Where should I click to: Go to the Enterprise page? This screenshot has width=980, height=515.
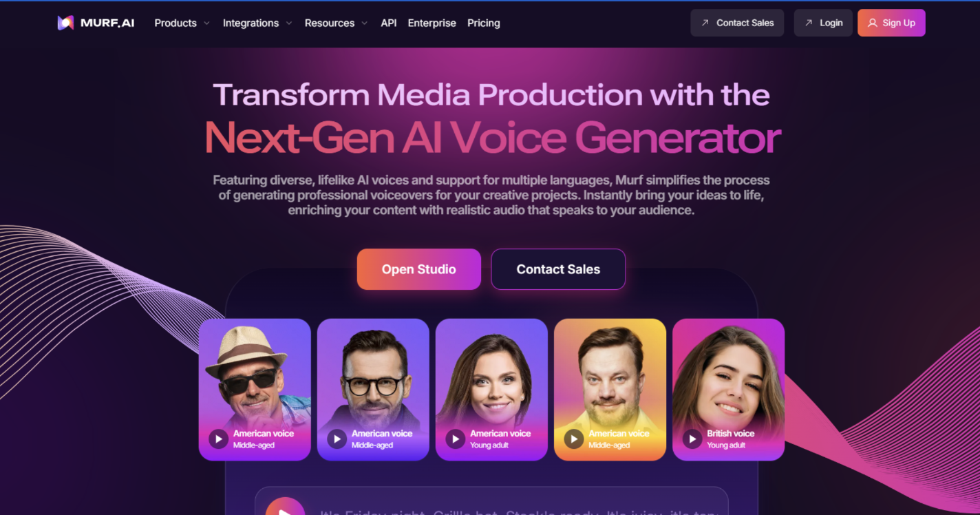click(432, 23)
